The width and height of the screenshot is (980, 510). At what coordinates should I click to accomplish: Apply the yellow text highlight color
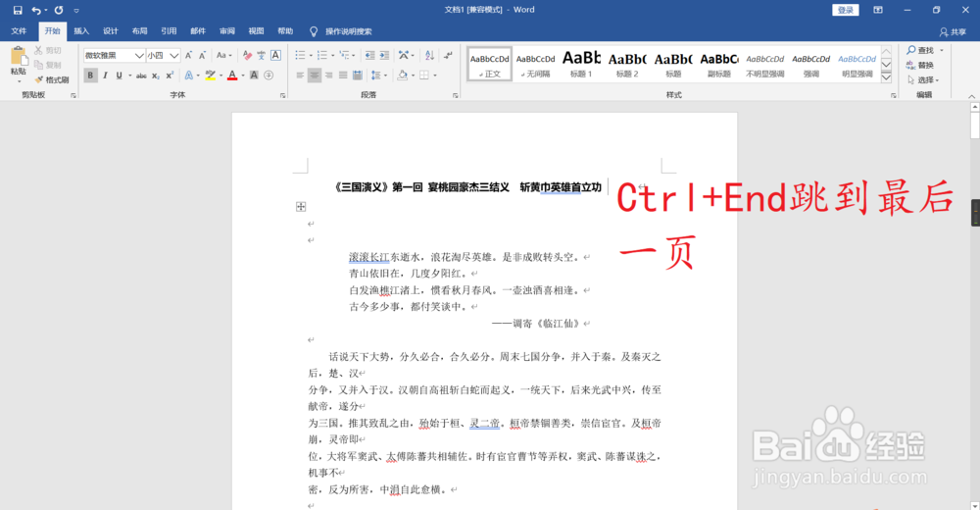pyautogui.click(x=211, y=76)
